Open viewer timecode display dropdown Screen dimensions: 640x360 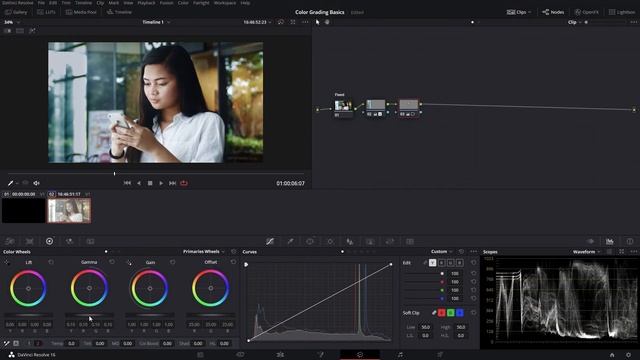click(x=257, y=22)
